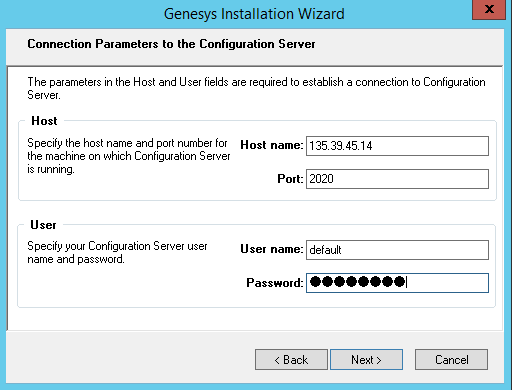Viewport: 512px width, 390px height.
Task: Select the User name field containing default
Action: (397, 250)
